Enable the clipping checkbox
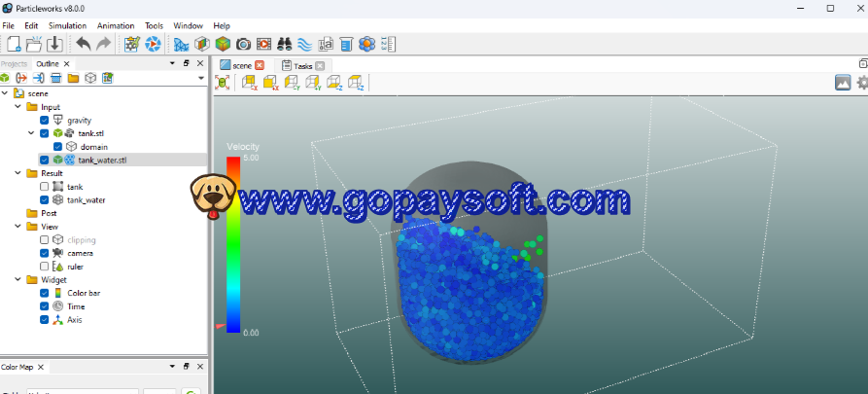 point(45,240)
